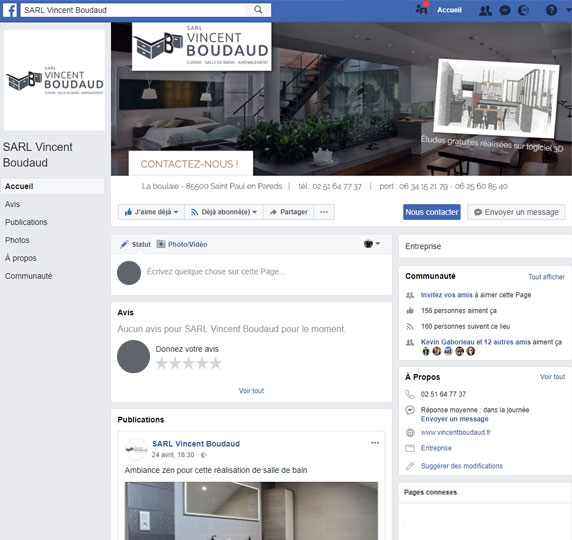Rate with the first star
Screen dimensions: 572x540
click(x=162, y=363)
